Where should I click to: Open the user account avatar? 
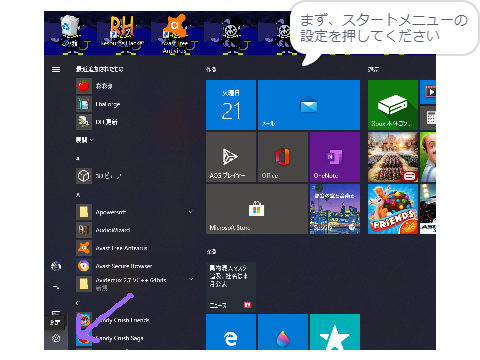[x=56, y=266]
